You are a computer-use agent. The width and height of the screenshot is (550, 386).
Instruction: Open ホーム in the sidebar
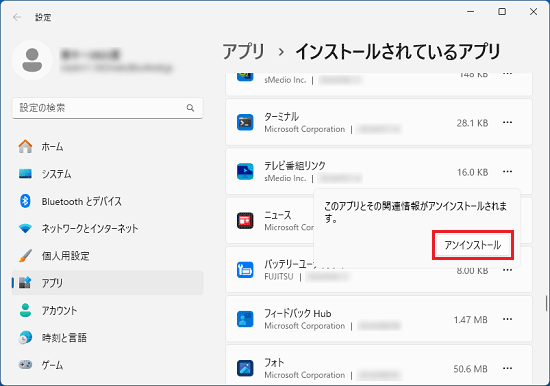(107, 146)
